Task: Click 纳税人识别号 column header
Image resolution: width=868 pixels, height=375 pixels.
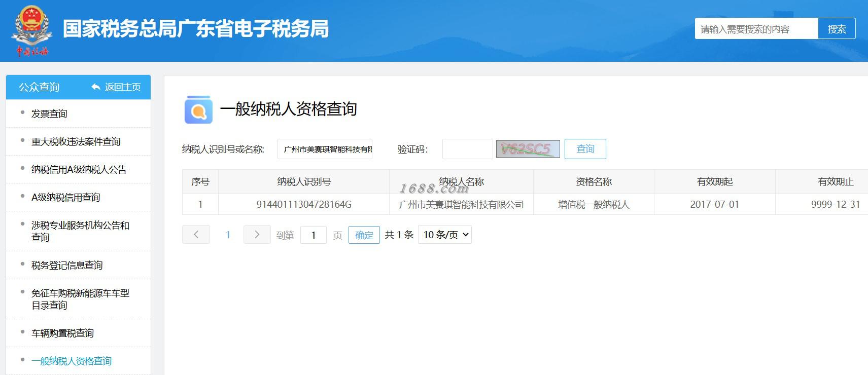Action: point(304,181)
